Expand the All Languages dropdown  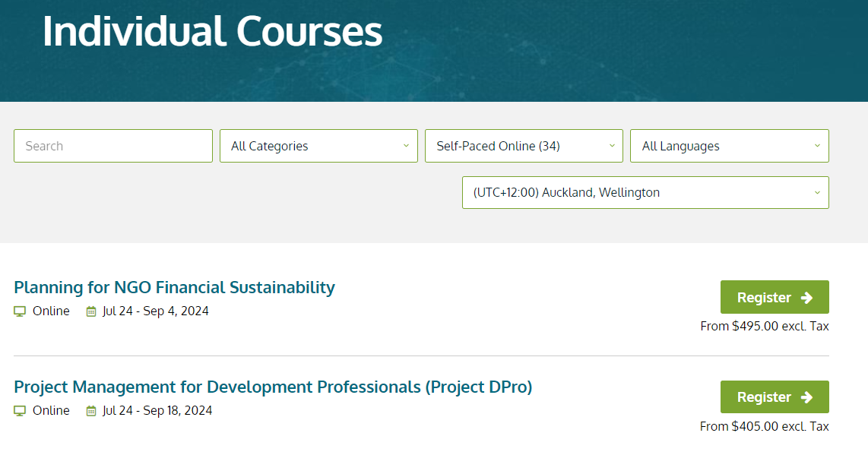(729, 146)
